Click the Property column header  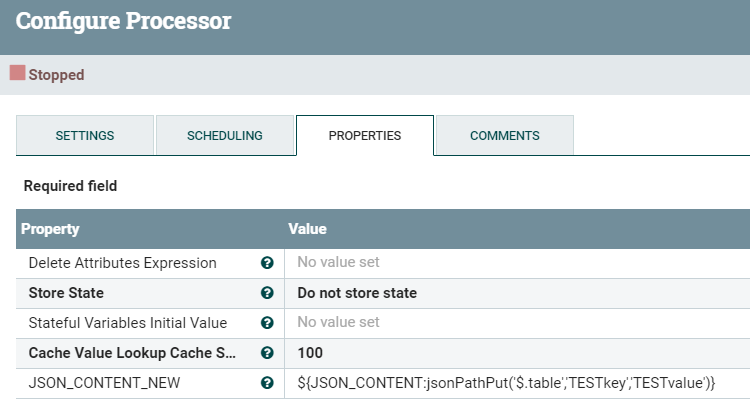tap(51, 229)
